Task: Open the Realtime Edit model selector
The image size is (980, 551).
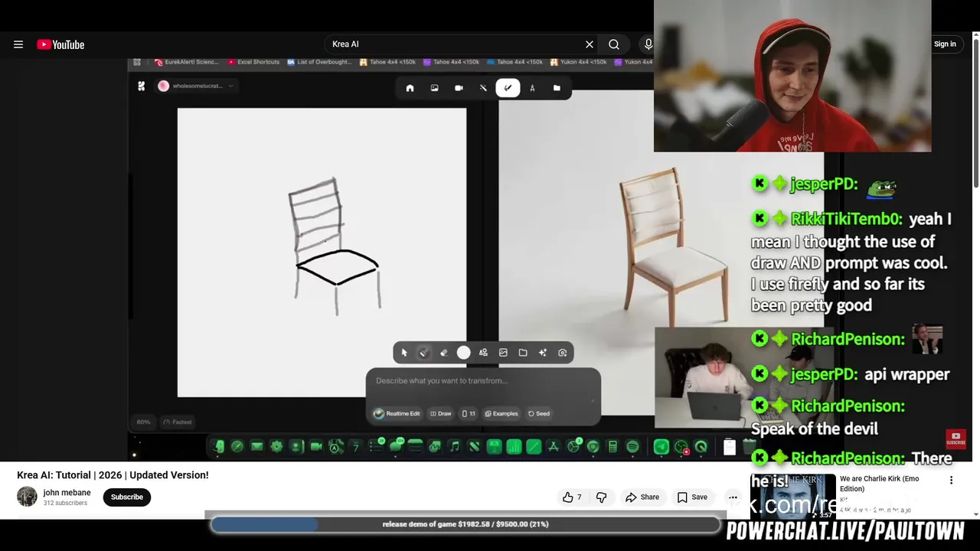Action: point(397,413)
